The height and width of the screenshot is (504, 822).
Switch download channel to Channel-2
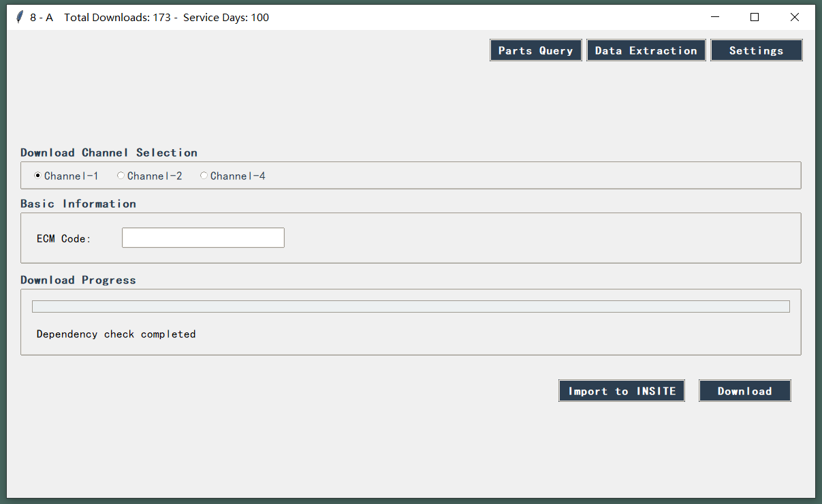tap(121, 176)
